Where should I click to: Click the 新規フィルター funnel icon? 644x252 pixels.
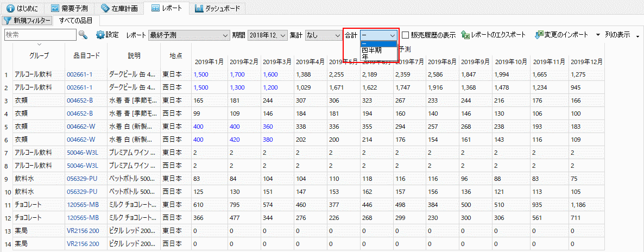click(x=7, y=21)
